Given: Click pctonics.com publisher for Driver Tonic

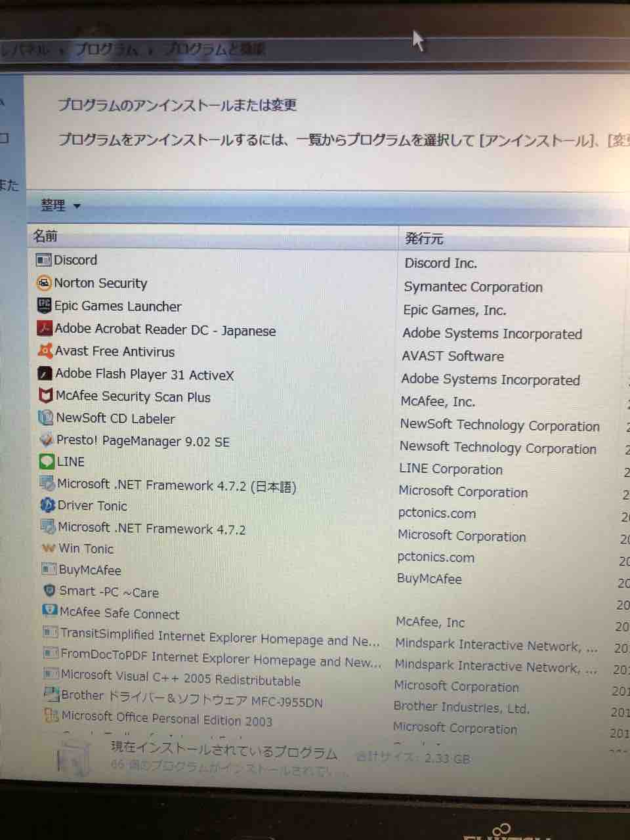Looking at the screenshot, I should click(436, 513).
